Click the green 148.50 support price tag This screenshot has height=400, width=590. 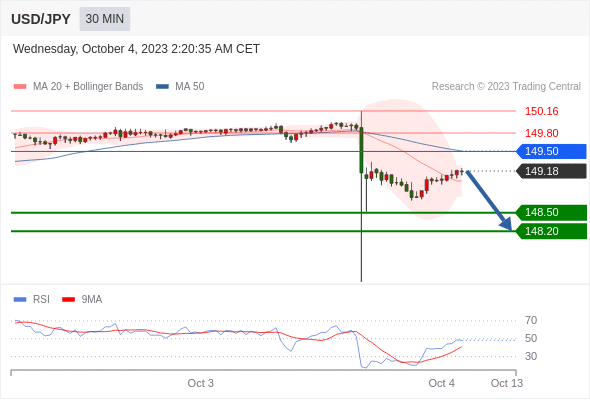tap(551, 213)
